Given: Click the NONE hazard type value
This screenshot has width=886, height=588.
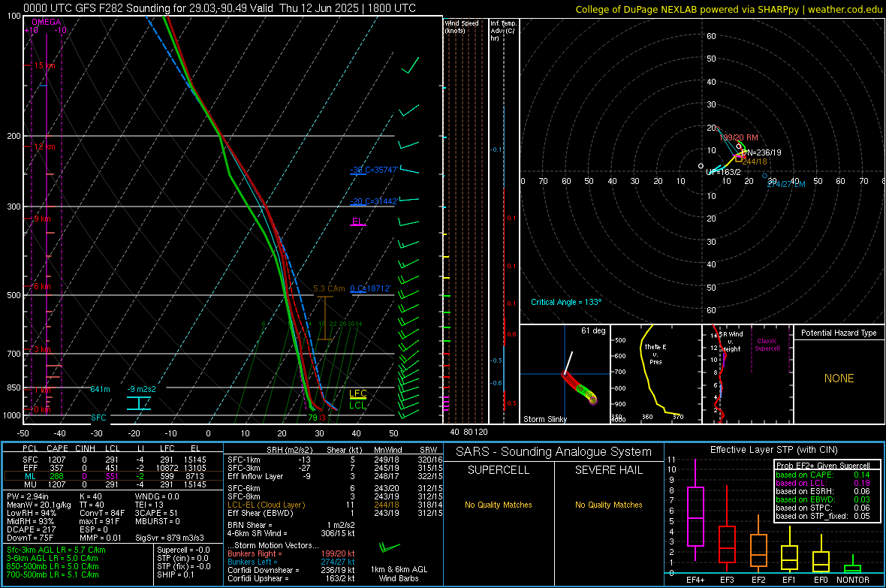Looking at the screenshot, I should tap(839, 378).
